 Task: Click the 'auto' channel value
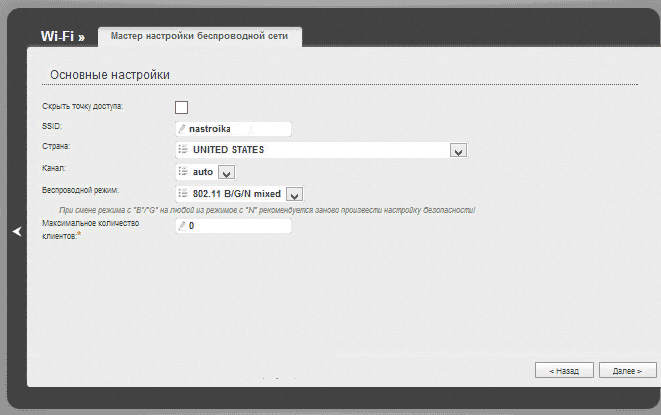tap(203, 172)
